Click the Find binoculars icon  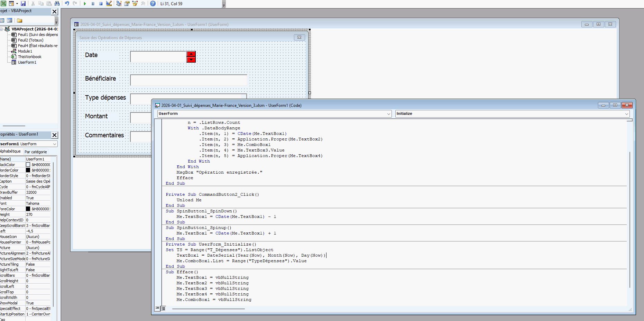pos(57,3)
